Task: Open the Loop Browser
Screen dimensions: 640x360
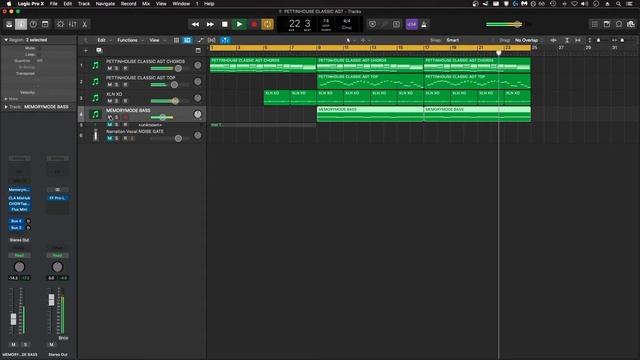Action: tap(619, 24)
